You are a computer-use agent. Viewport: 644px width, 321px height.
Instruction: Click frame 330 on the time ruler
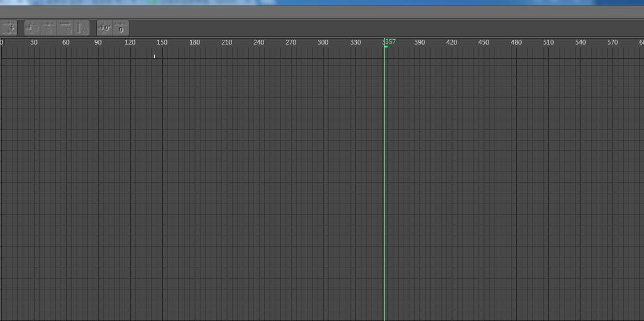356,42
